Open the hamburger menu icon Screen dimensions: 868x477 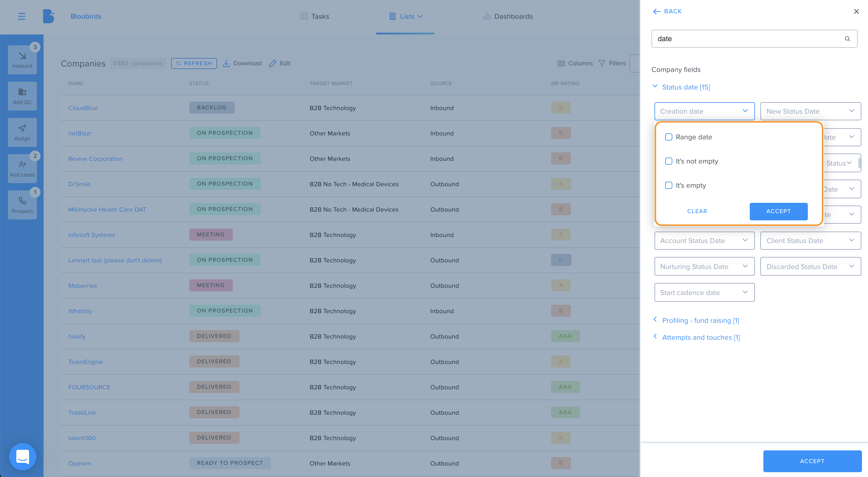point(21,16)
